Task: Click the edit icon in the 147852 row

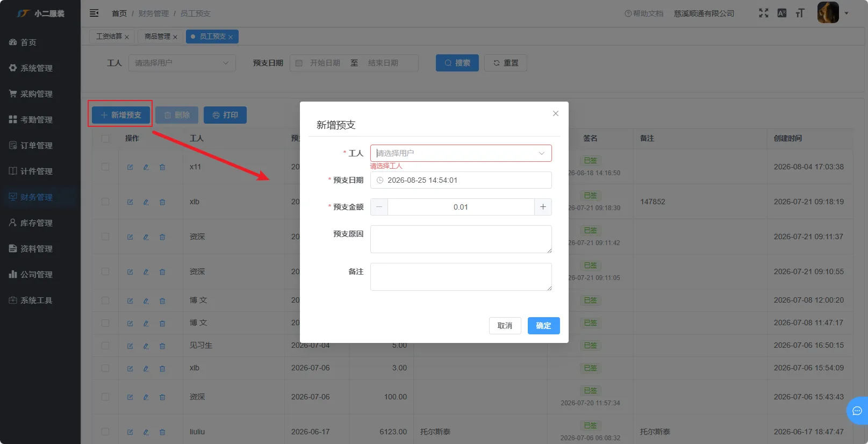Action: pyautogui.click(x=130, y=202)
